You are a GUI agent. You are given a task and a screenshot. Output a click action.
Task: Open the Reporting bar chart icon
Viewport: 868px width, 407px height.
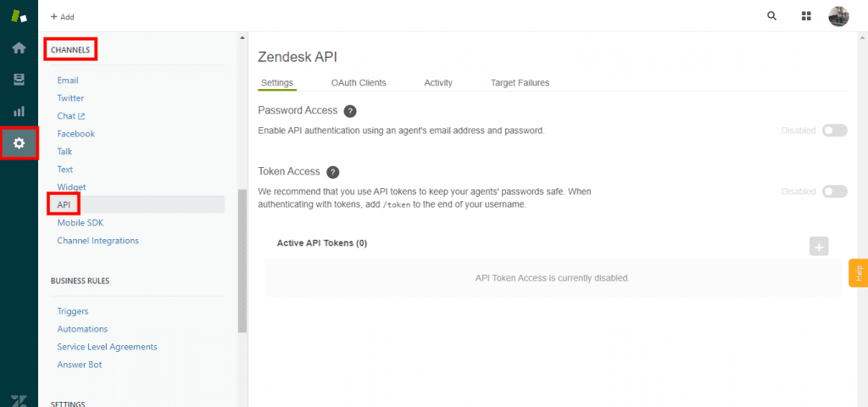(x=19, y=111)
